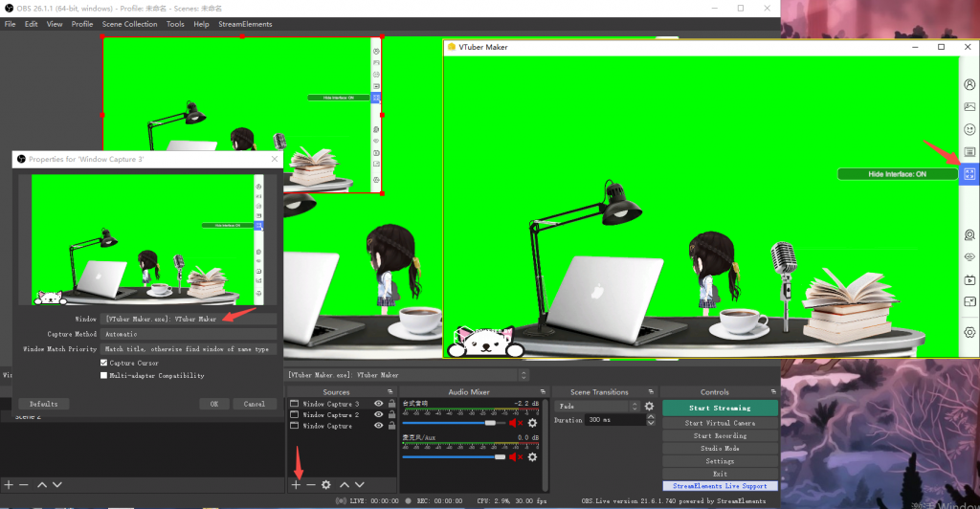Open the Edit menu
The image size is (980, 509).
coord(32,24)
